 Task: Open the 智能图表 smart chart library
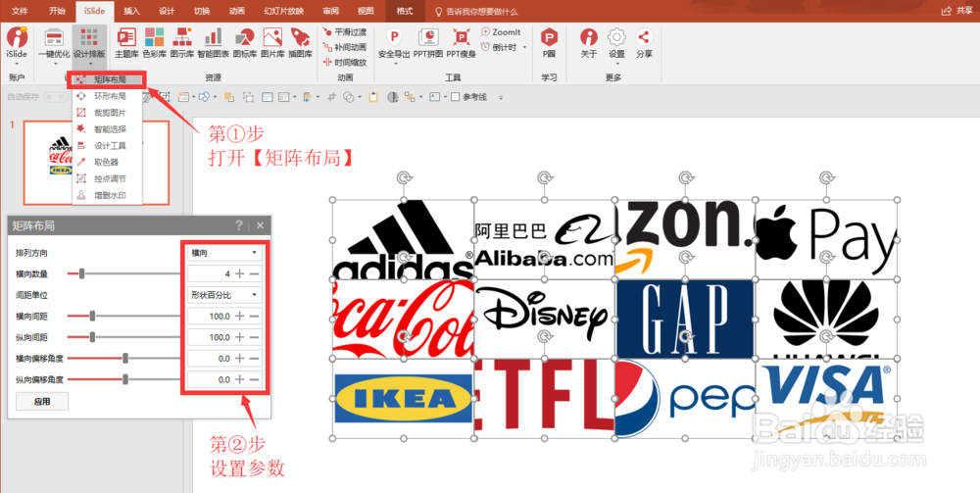[213, 43]
